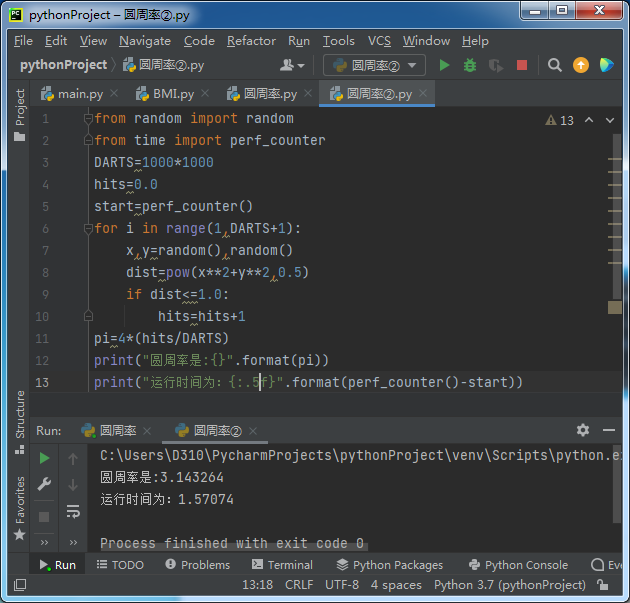Open the Navigate menu

145,41
